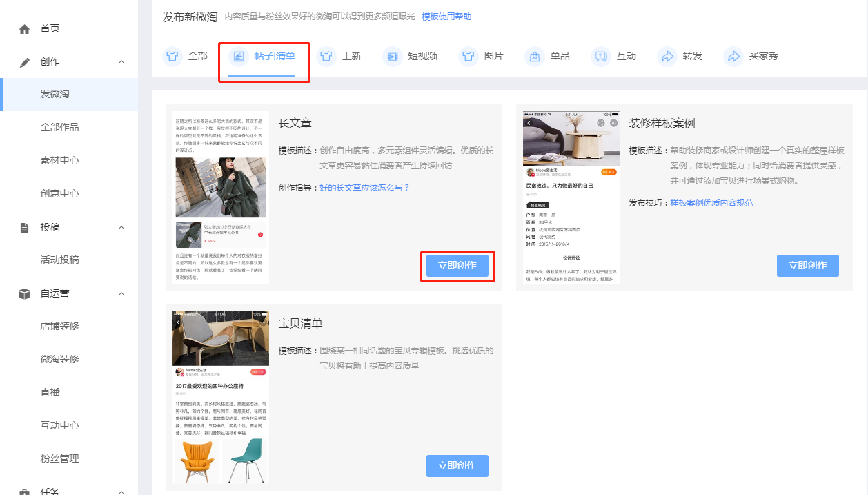
Task: Switch to the 上新 tab label
Action: (x=352, y=57)
